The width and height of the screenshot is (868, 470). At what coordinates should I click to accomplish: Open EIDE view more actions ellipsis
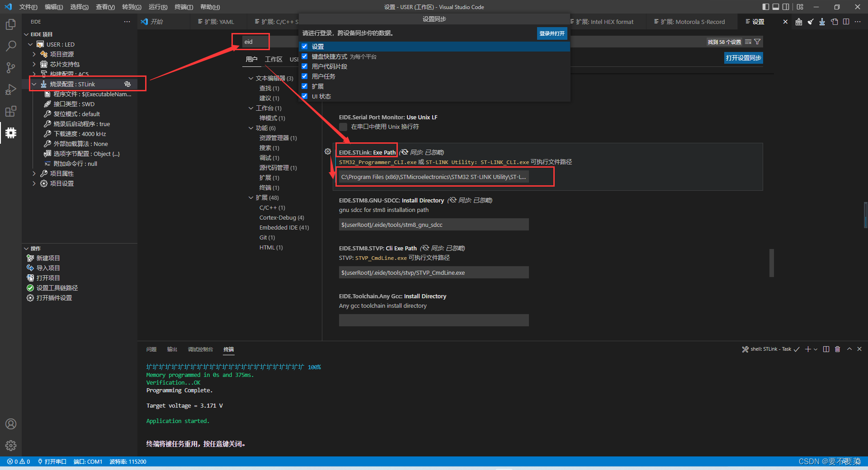coord(127,22)
